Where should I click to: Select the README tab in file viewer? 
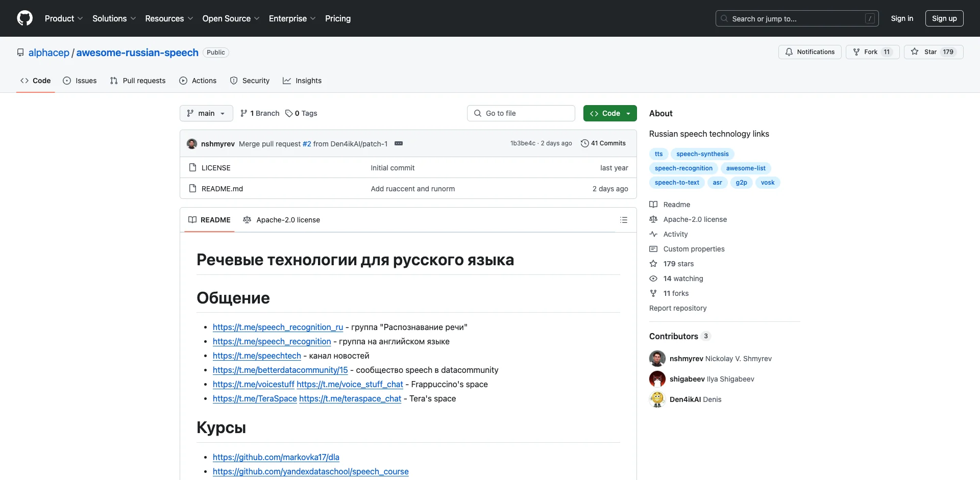coord(209,220)
